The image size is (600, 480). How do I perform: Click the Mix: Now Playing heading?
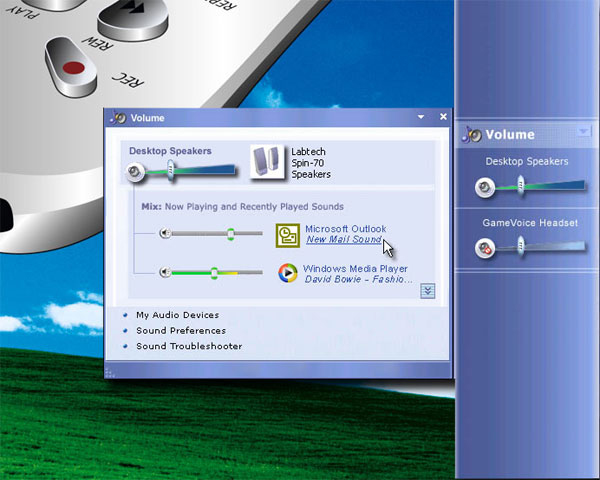pos(242,207)
